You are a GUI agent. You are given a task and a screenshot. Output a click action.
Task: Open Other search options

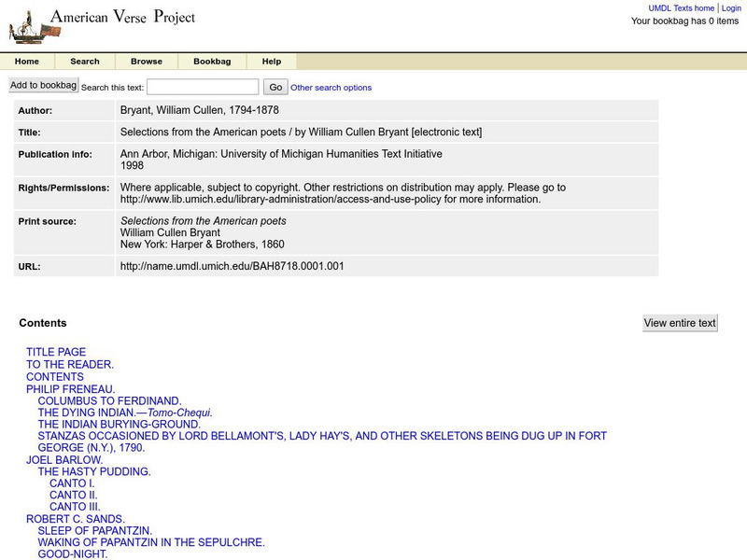[x=332, y=87]
